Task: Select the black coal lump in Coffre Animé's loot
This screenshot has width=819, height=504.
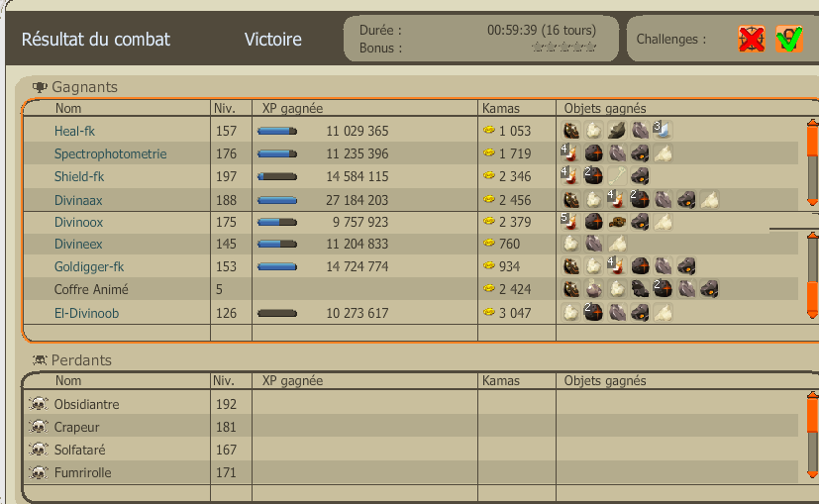Action: click(640, 289)
